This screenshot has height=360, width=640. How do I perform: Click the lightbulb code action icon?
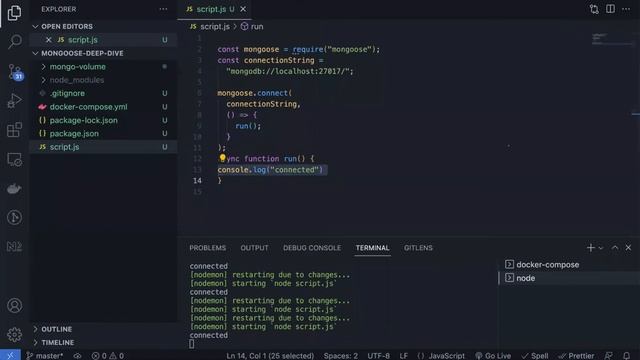222,158
